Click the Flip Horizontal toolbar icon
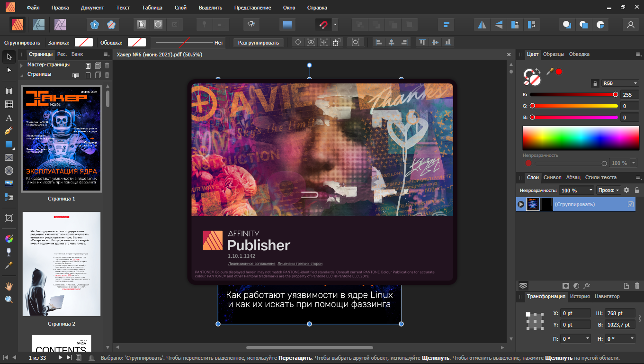 482,24
